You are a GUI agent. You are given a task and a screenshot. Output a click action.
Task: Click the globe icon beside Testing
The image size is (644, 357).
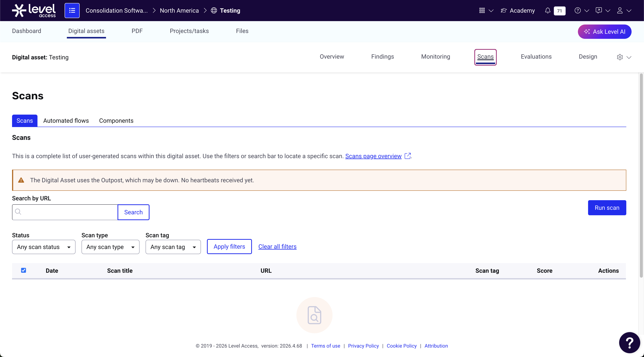pyautogui.click(x=214, y=11)
